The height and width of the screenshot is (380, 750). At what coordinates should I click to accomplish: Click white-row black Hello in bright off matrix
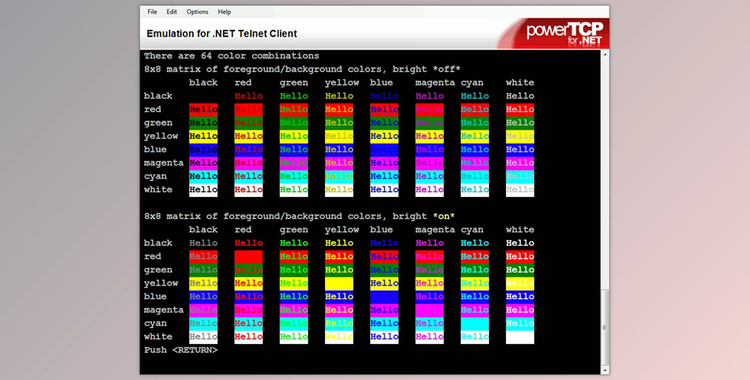[x=203, y=190]
